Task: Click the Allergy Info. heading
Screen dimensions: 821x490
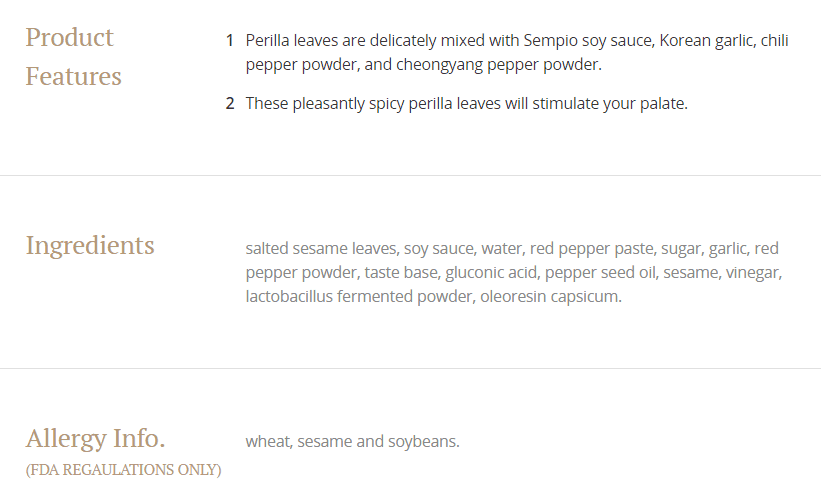Action: (x=95, y=438)
